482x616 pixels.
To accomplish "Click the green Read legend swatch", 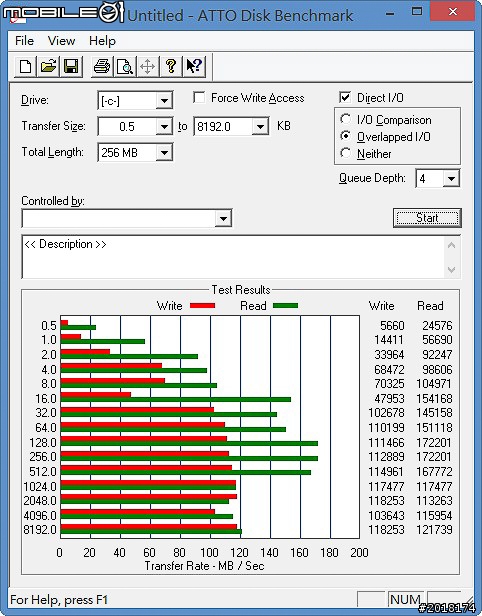I will coord(285,305).
